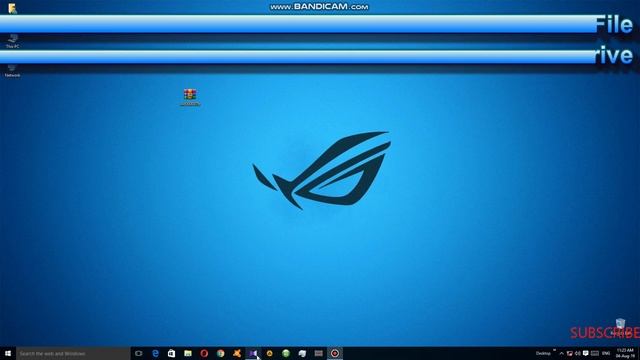
Task: Click the green sphere taskbar icon
Action: pyautogui.click(x=286, y=353)
